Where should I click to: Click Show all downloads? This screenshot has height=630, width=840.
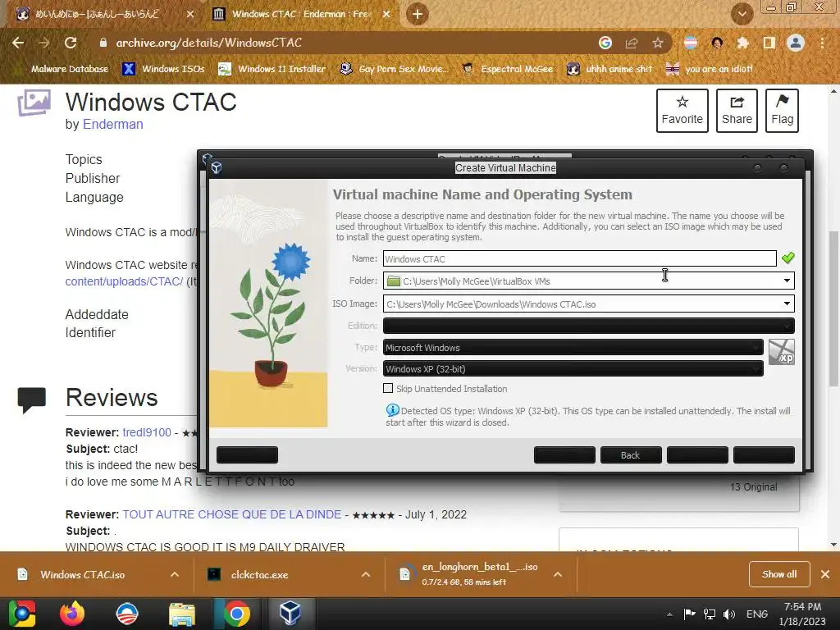pos(779,574)
